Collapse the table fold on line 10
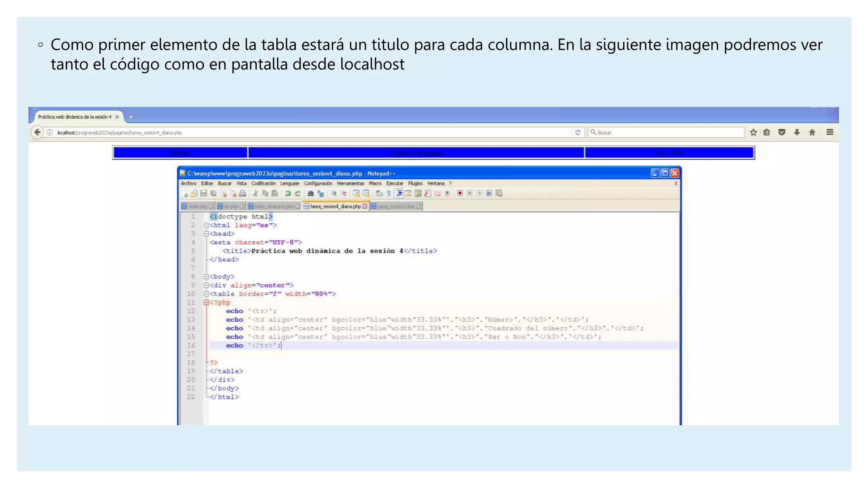This screenshot has height=488, width=868. 206,294
